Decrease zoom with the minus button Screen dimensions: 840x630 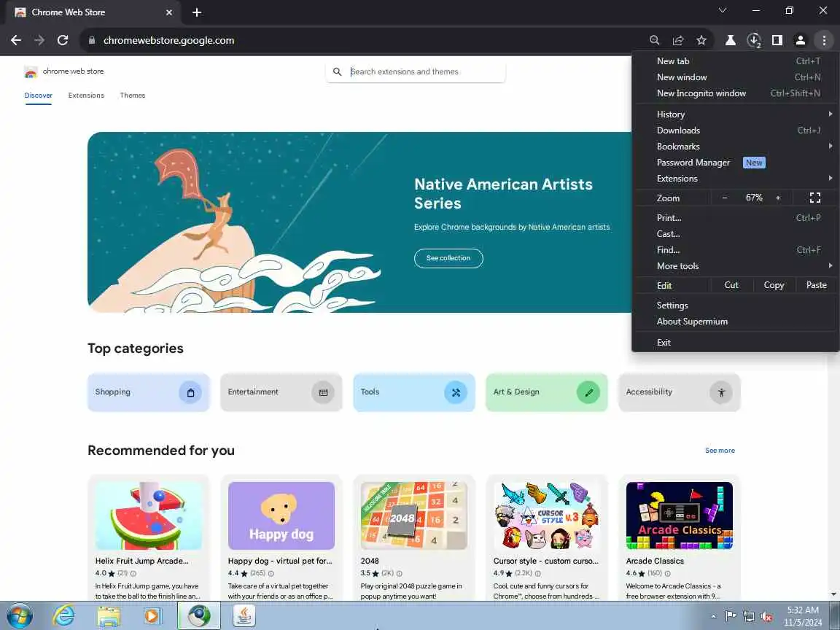click(725, 198)
